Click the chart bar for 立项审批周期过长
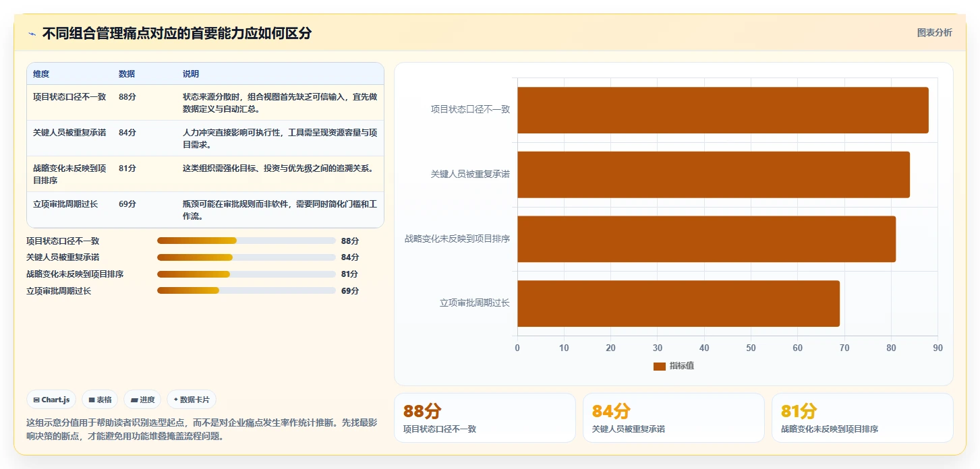This screenshot has width=980, height=469. pos(678,303)
